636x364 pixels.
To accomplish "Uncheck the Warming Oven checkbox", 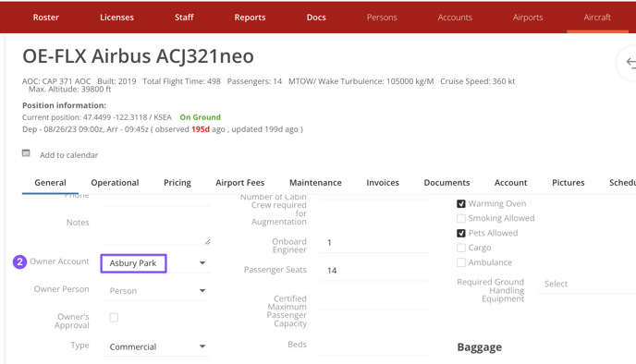I will pyautogui.click(x=461, y=204).
